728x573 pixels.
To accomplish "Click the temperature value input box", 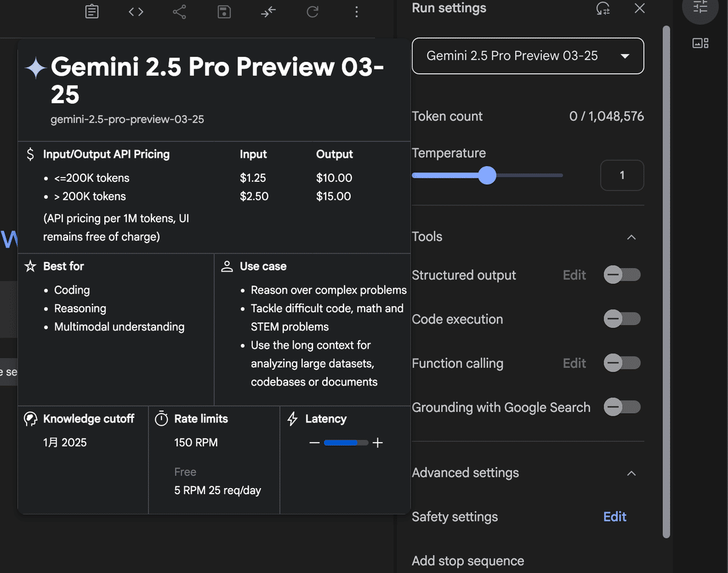I will [x=622, y=175].
